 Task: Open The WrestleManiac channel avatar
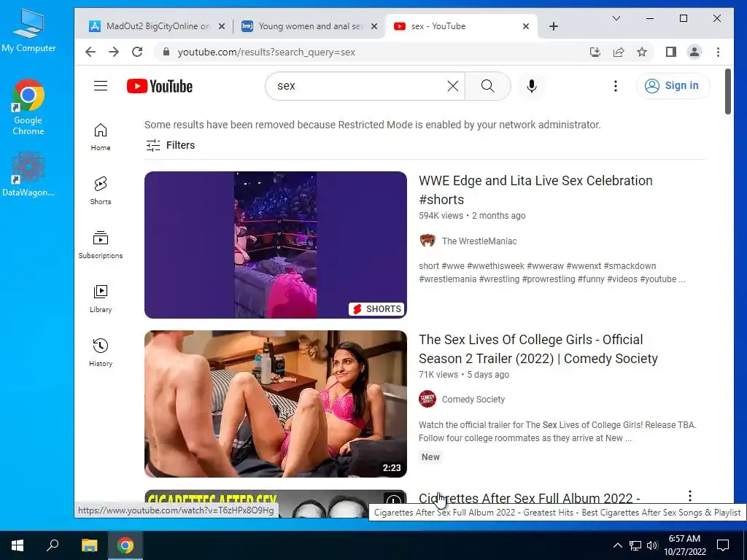tap(427, 241)
